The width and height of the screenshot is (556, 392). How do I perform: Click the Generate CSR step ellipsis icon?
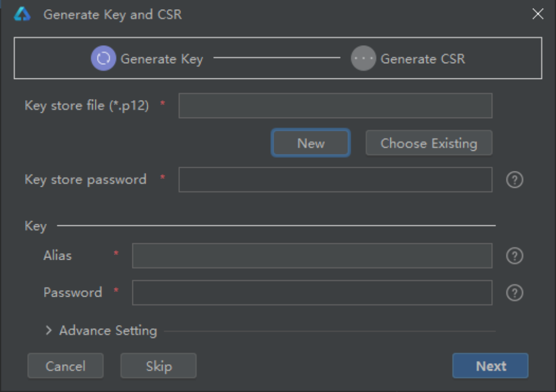pyautogui.click(x=363, y=58)
